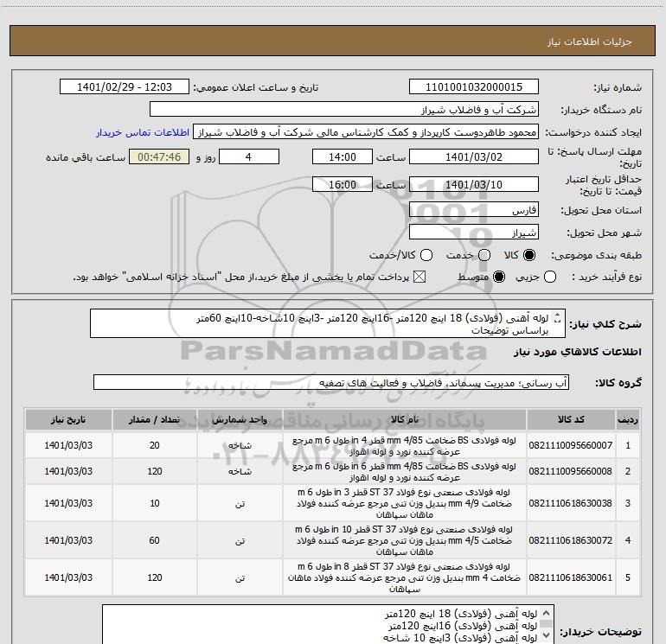Click product code 0821110095660008
Image resolution: width=666 pixels, height=644 pixels.
571,471
